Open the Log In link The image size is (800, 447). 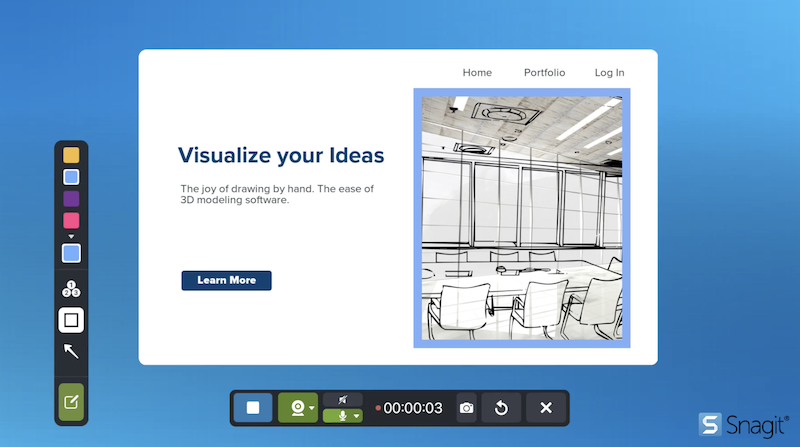(x=609, y=72)
